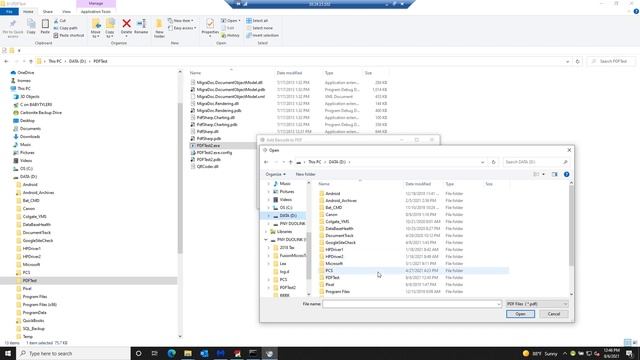This screenshot has width=640, height=360.
Task: Click the Back arrow in File Explorer
Action: pyautogui.click(x=6, y=61)
